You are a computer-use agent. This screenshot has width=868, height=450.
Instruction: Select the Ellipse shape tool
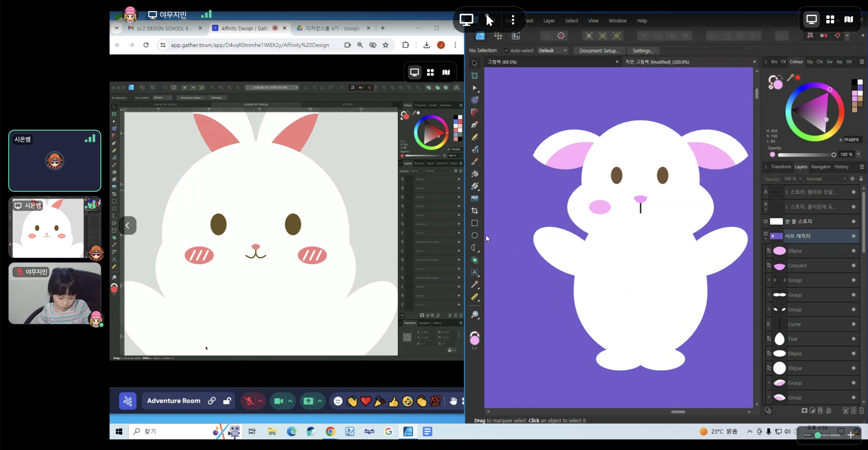coord(474,235)
